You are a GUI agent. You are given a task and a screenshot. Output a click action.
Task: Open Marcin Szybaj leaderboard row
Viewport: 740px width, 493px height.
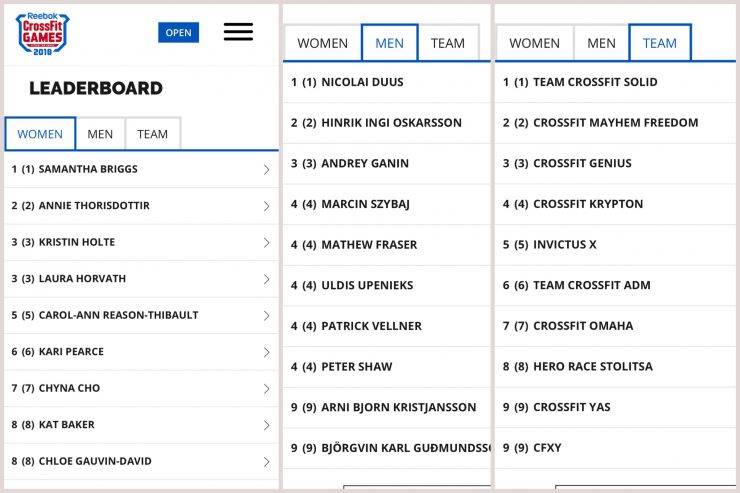387,204
